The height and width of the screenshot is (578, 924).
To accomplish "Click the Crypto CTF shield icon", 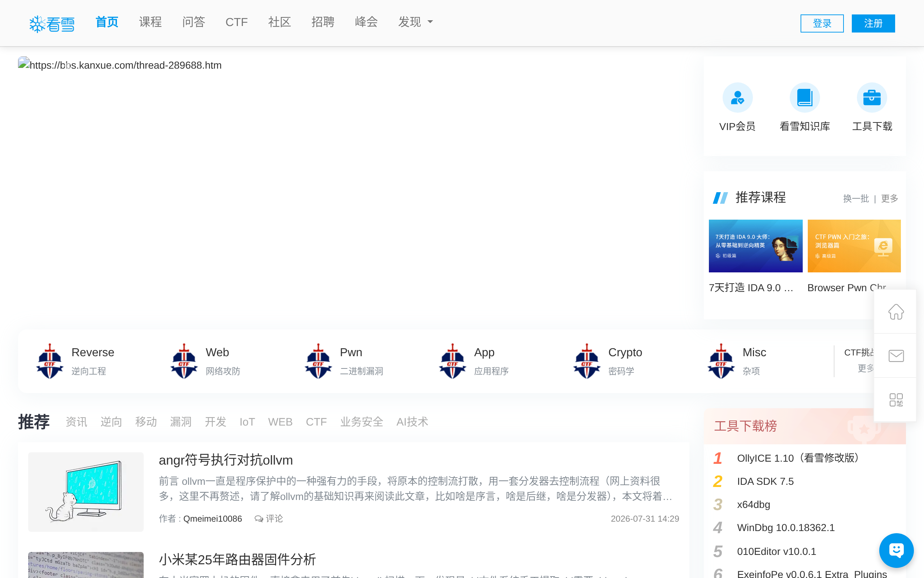I will pos(587,361).
